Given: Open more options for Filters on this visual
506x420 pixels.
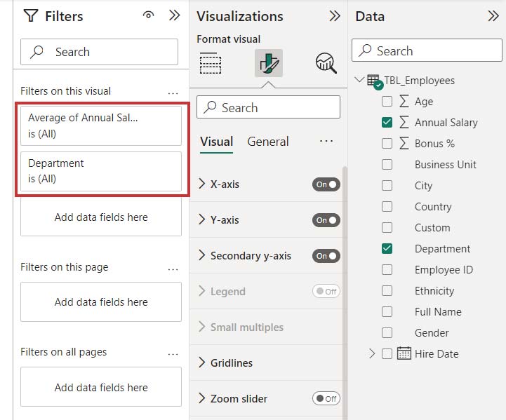Looking at the screenshot, I should (173, 93).
